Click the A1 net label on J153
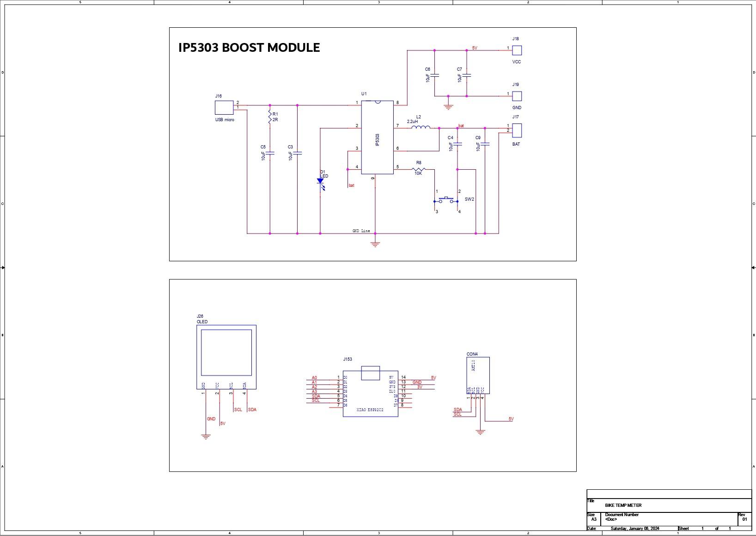 tap(315, 382)
